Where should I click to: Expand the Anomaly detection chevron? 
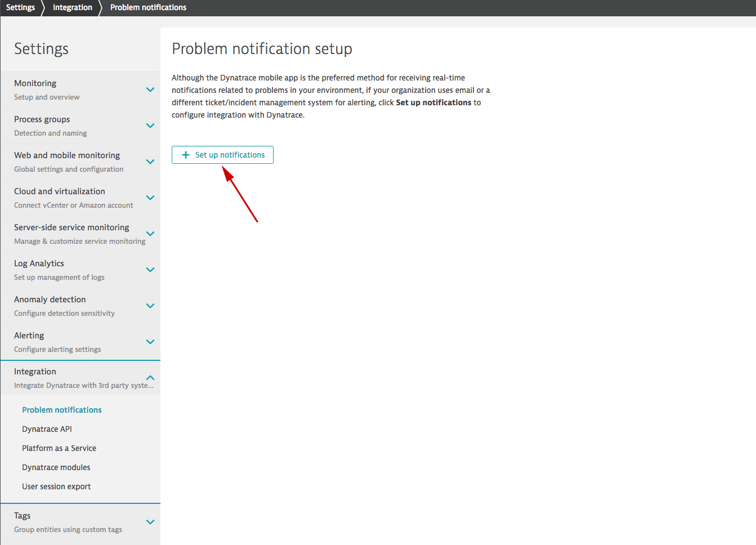(150, 306)
